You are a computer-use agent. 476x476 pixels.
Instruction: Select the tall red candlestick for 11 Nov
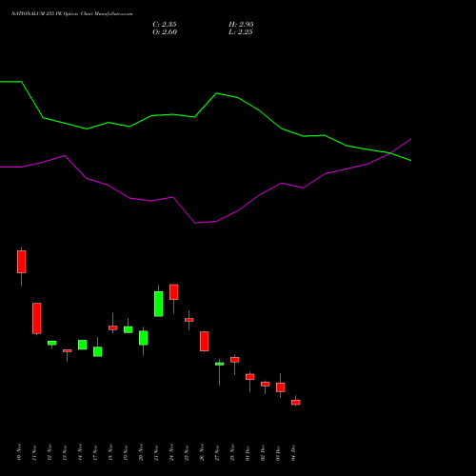37,318
